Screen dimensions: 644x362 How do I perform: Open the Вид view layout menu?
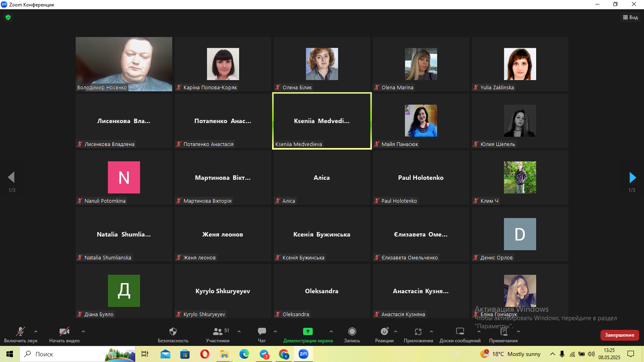(630, 17)
